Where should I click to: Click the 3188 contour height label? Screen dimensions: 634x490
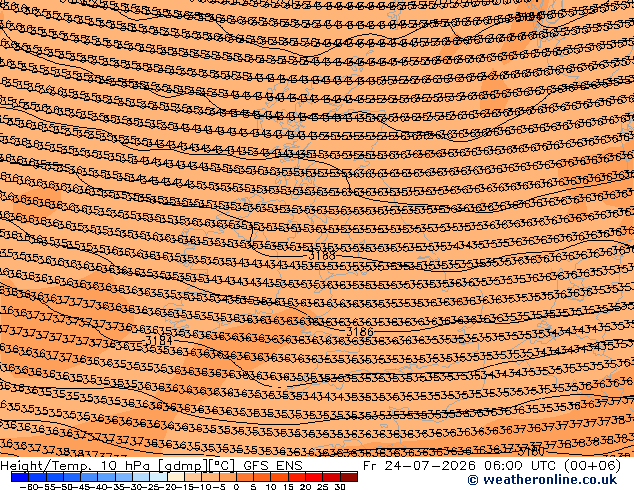pos(322,256)
